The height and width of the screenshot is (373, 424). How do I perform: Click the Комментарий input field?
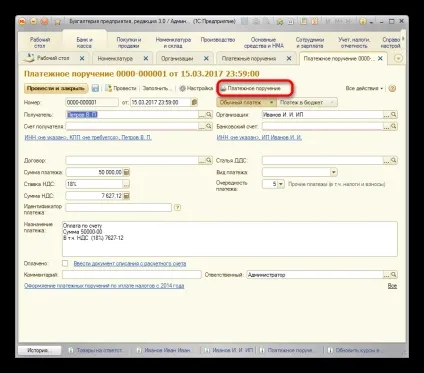click(x=132, y=275)
